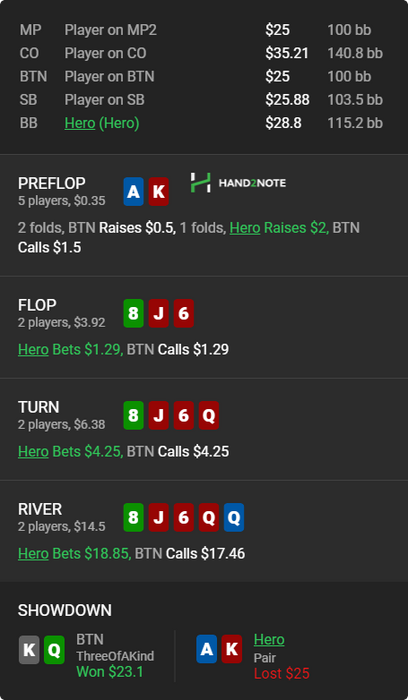Viewport: 408px width, 700px height.
Task: Open the Hero link in the BB row
Action: point(80,123)
